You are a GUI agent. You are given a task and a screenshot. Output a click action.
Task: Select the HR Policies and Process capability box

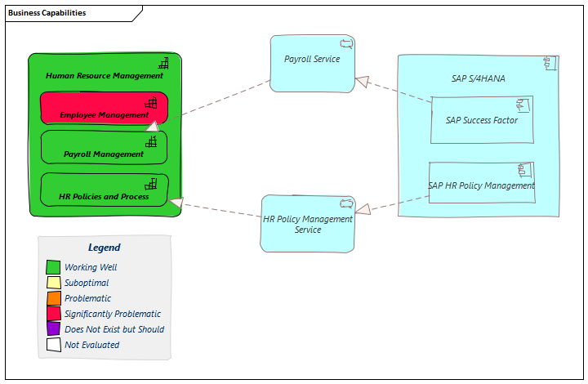pos(104,190)
